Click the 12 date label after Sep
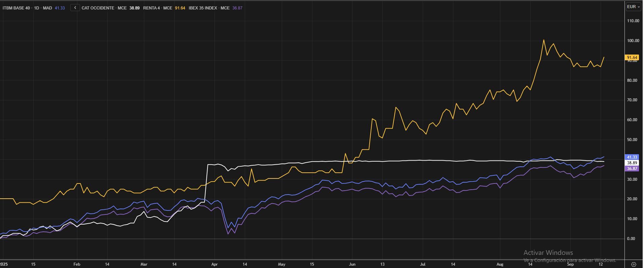Image resolution: width=644 pixels, height=268 pixels. click(601, 264)
